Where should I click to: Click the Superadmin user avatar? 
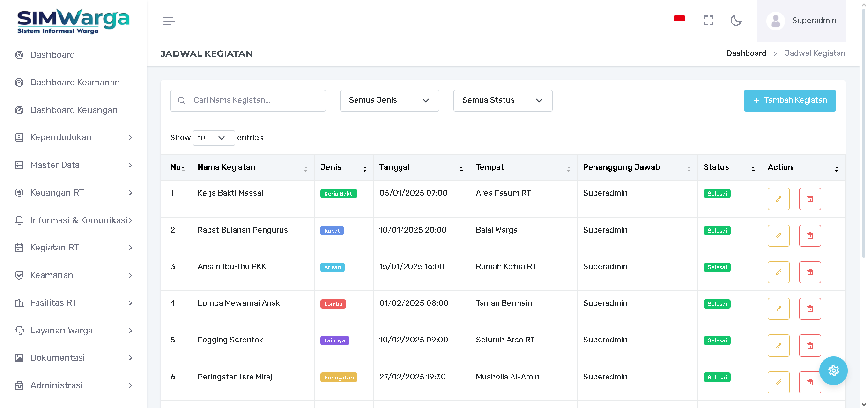[776, 21]
